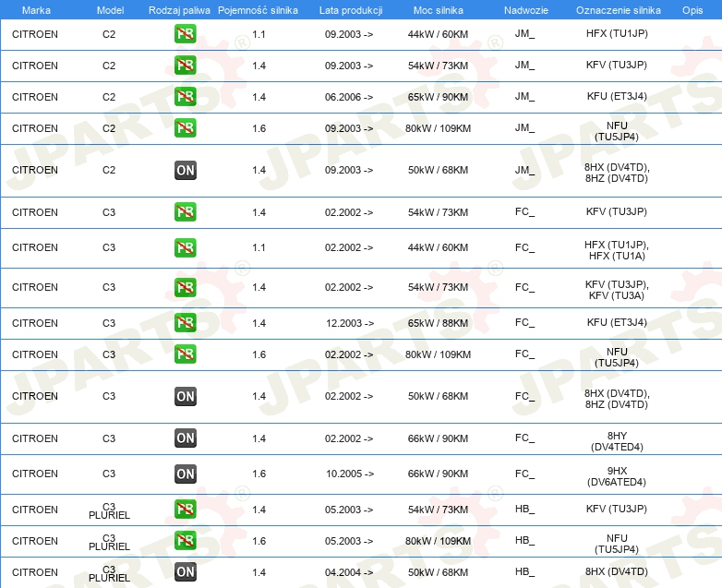Click petrol icon in C3 KFV (TU3A) row
Image resolution: width=722 pixels, height=588 pixels.
click(x=185, y=287)
